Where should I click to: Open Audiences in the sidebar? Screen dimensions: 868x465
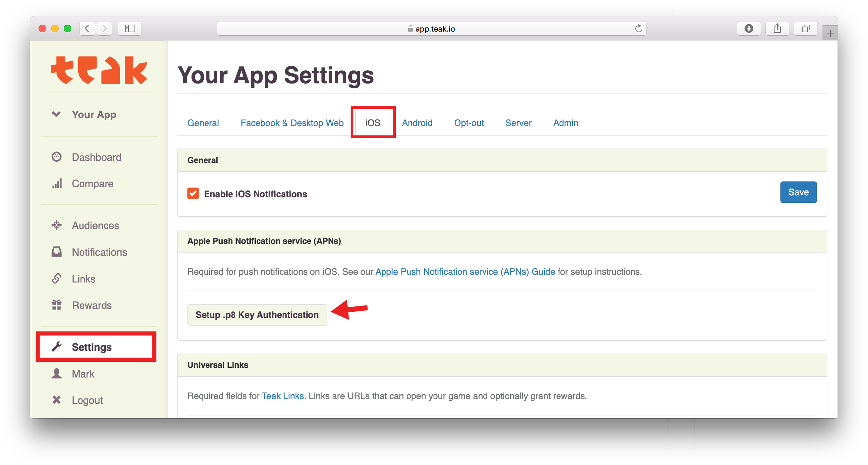tap(95, 225)
